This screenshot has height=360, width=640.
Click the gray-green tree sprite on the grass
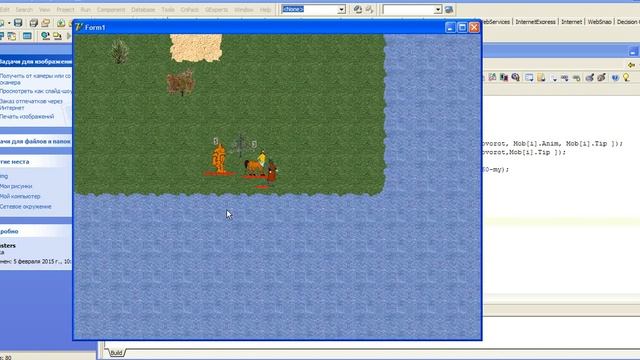(120, 51)
